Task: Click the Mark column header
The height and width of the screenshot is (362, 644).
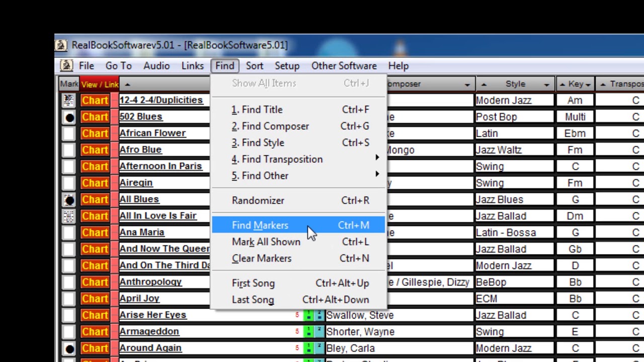Action: tap(69, 84)
